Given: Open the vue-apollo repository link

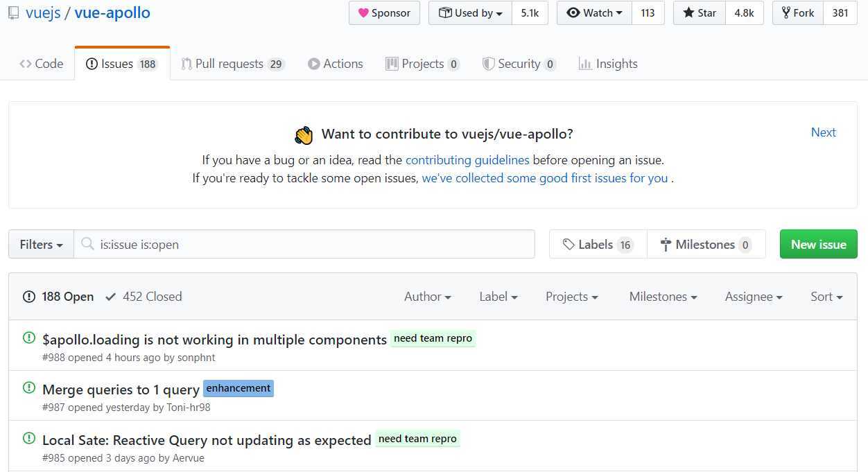Looking at the screenshot, I should (112, 13).
